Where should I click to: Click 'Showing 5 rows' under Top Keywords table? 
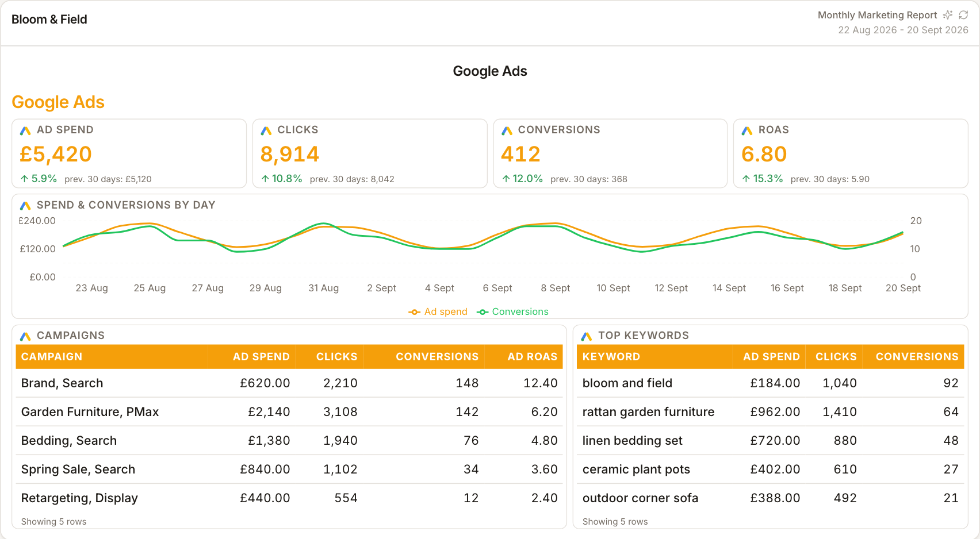click(615, 522)
